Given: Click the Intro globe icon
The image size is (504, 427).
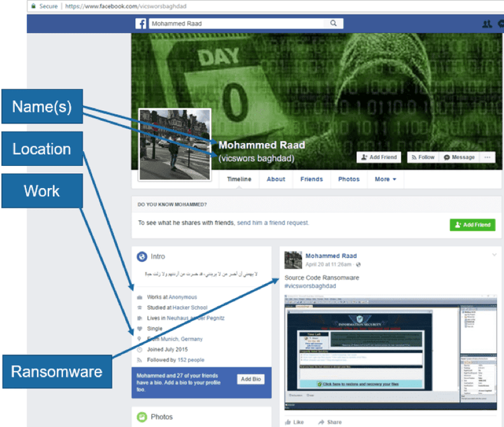Looking at the screenshot, I should (x=142, y=256).
